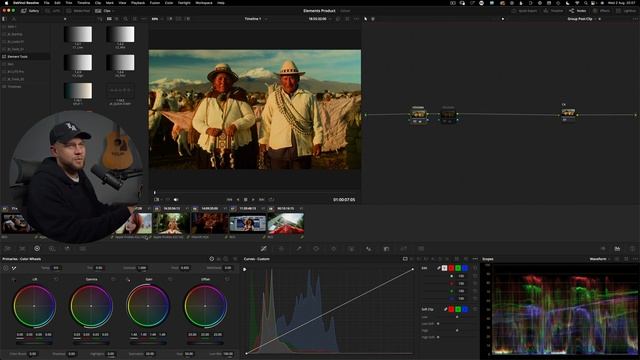Open the viewer timecode dropdown arrow
Image resolution: width=640 pixels, height=360 pixels.
click(330, 19)
